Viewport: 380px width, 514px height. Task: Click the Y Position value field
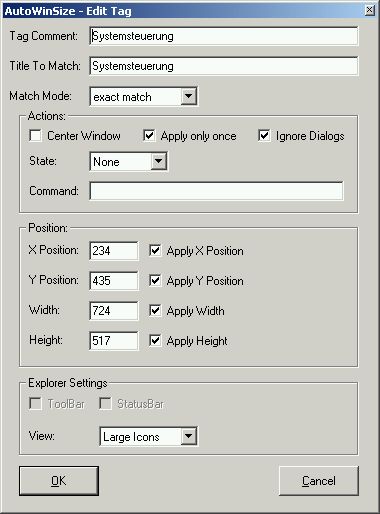pos(114,281)
